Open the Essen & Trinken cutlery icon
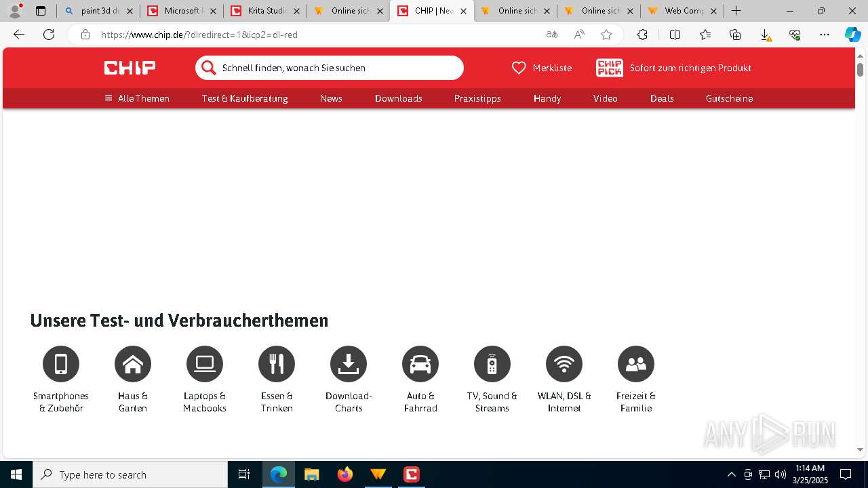This screenshot has width=868, height=488. (x=277, y=364)
